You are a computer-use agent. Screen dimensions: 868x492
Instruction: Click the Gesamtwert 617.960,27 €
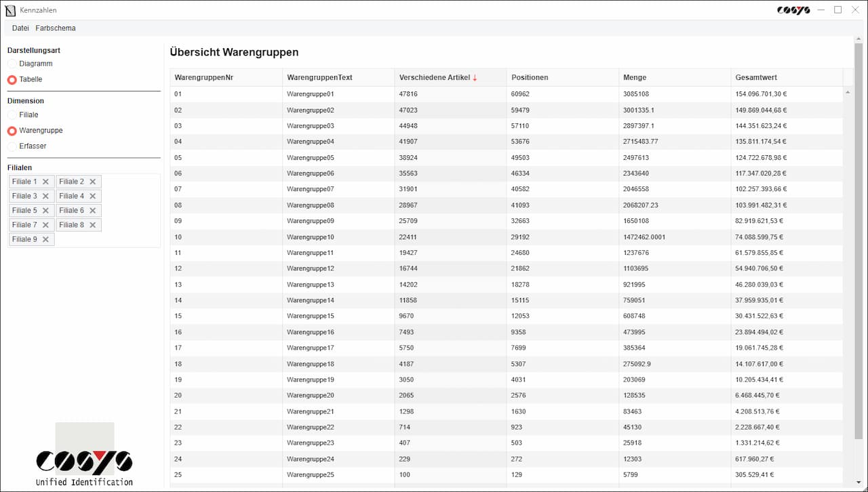click(x=755, y=459)
